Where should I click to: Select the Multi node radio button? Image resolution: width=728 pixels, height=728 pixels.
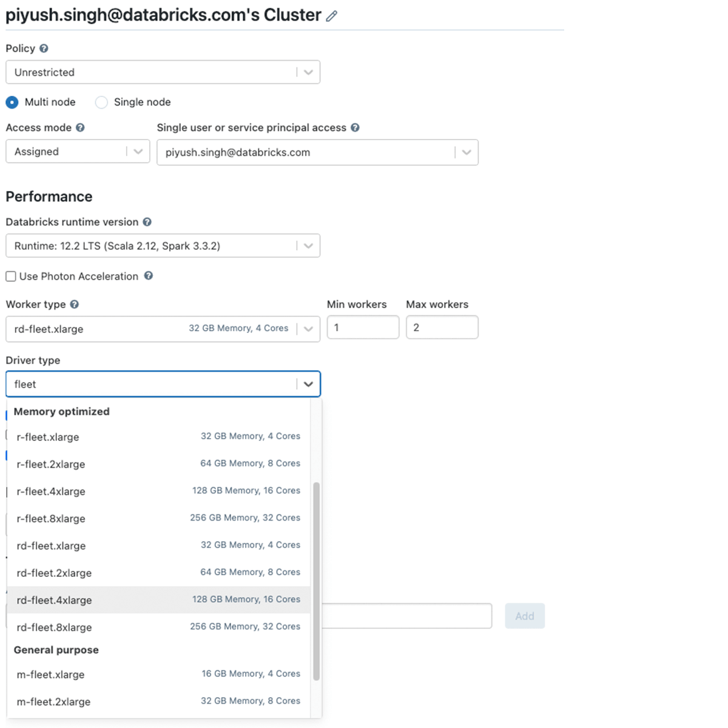coord(12,103)
